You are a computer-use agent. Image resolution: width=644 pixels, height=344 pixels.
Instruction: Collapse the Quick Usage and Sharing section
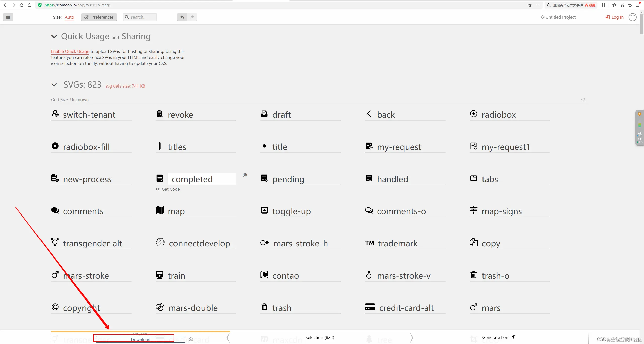(x=54, y=37)
